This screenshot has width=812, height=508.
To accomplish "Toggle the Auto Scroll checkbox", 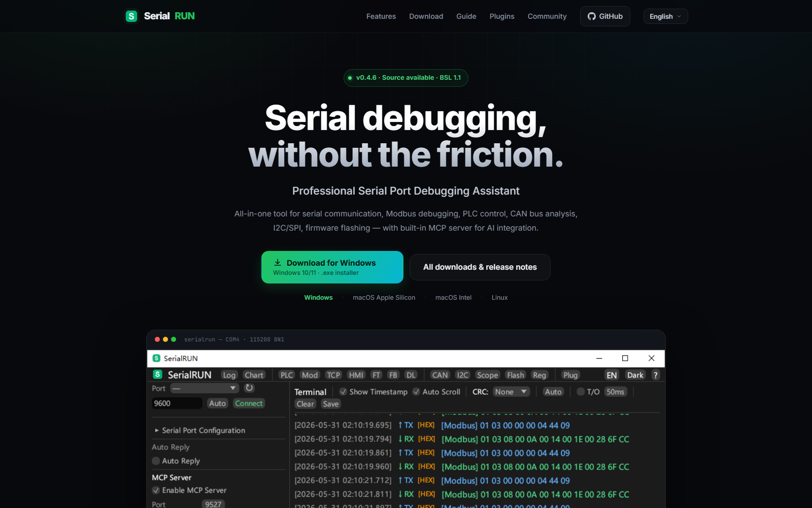I will 416,392.
